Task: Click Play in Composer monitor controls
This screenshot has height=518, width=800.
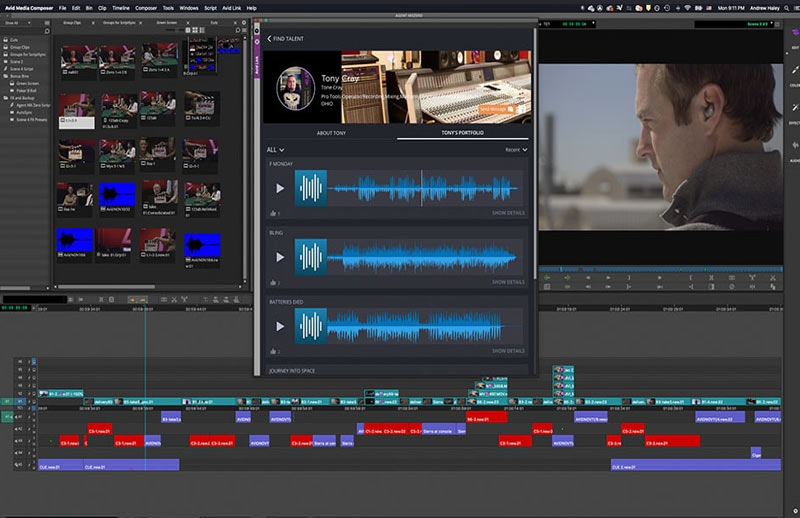Action: (660, 278)
